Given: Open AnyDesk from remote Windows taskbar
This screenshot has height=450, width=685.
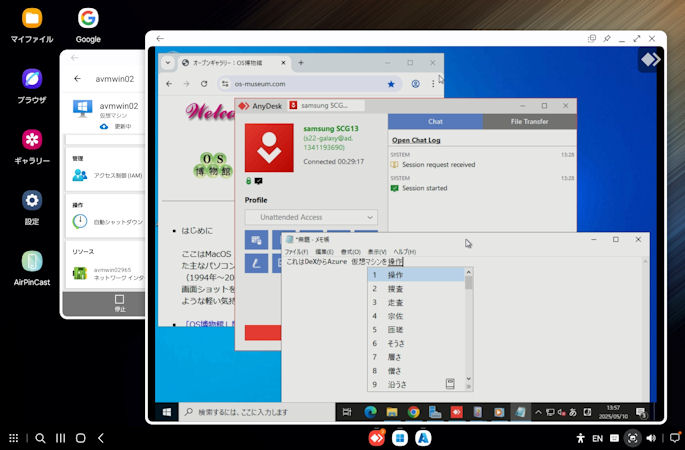Looking at the screenshot, I should pyautogui.click(x=456, y=412).
